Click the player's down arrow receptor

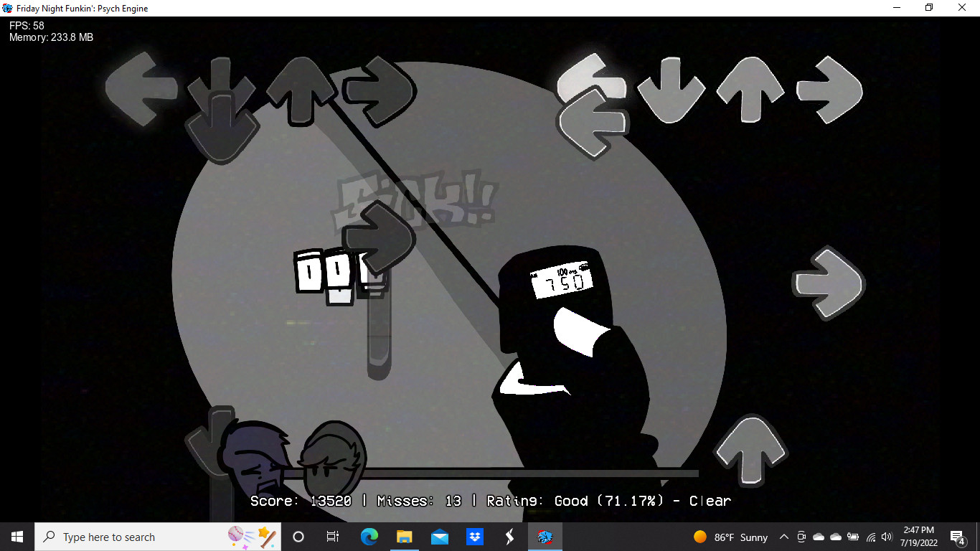(x=672, y=89)
